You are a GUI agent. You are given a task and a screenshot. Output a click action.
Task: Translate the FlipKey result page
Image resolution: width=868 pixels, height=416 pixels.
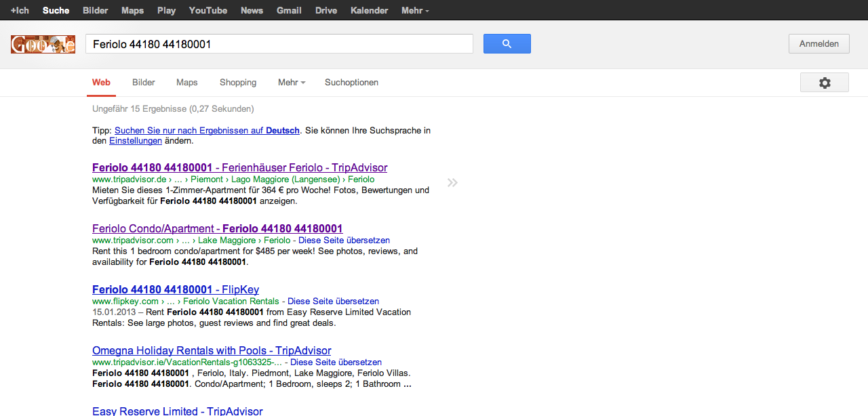click(x=333, y=301)
